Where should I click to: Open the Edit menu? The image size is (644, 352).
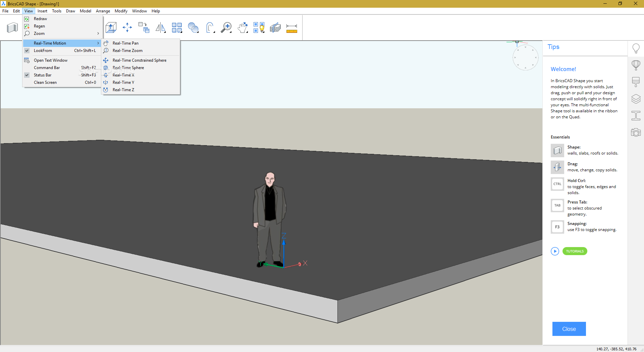(16, 11)
